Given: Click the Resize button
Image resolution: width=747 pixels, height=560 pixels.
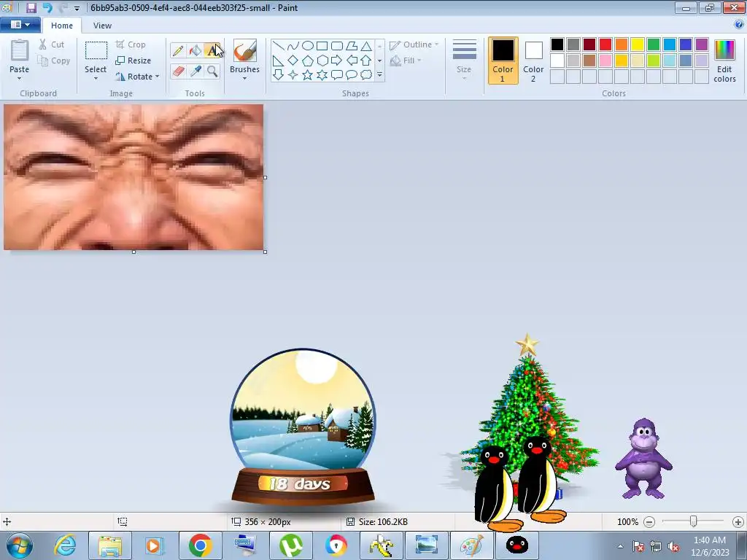Looking at the screenshot, I should (x=133, y=61).
